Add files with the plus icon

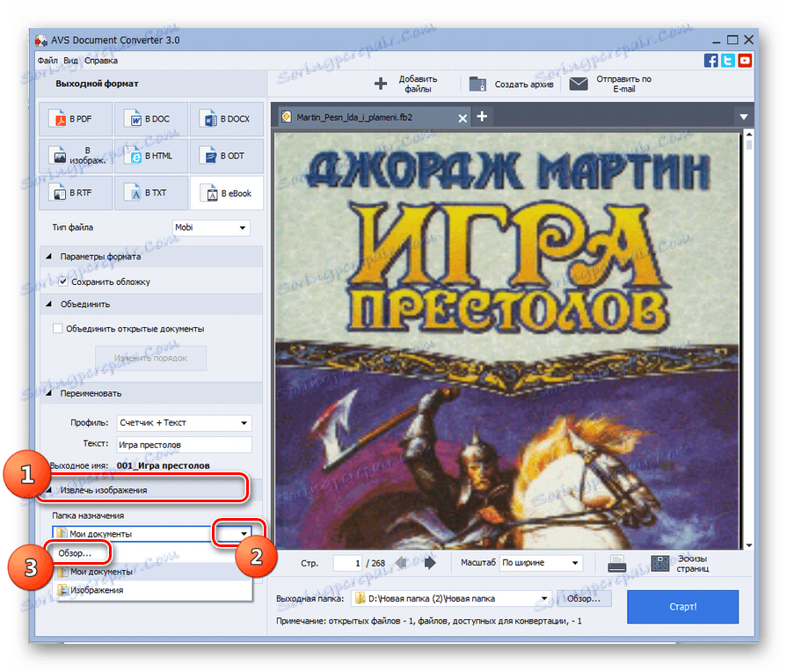pos(381,84)
